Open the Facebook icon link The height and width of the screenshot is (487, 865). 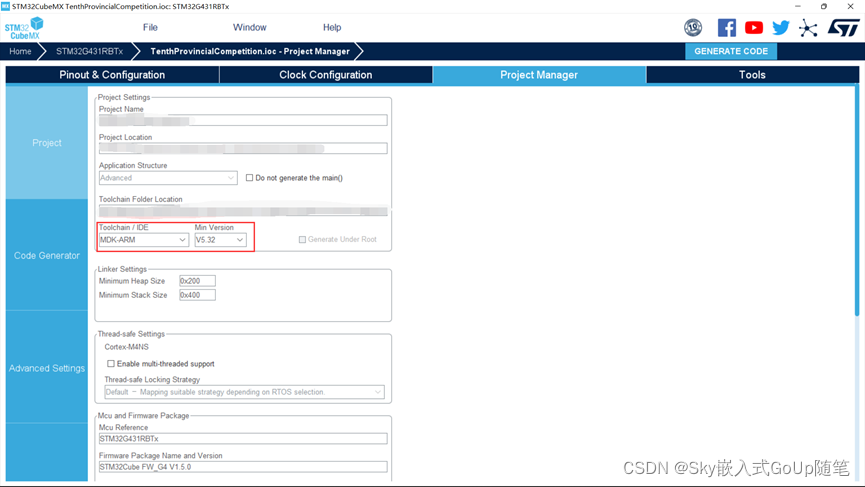(727, 28)
